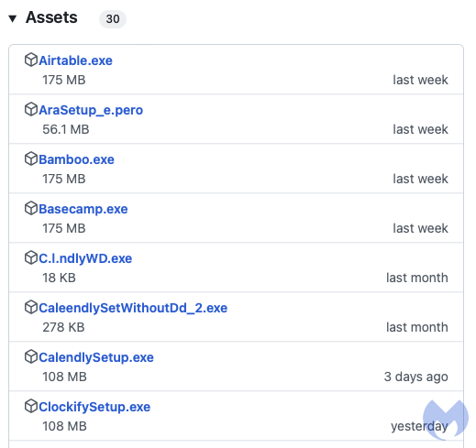Screen dimensions: 476x448
Task: Download Bamboo.exe from the assets list
Action: click(77, 159)
